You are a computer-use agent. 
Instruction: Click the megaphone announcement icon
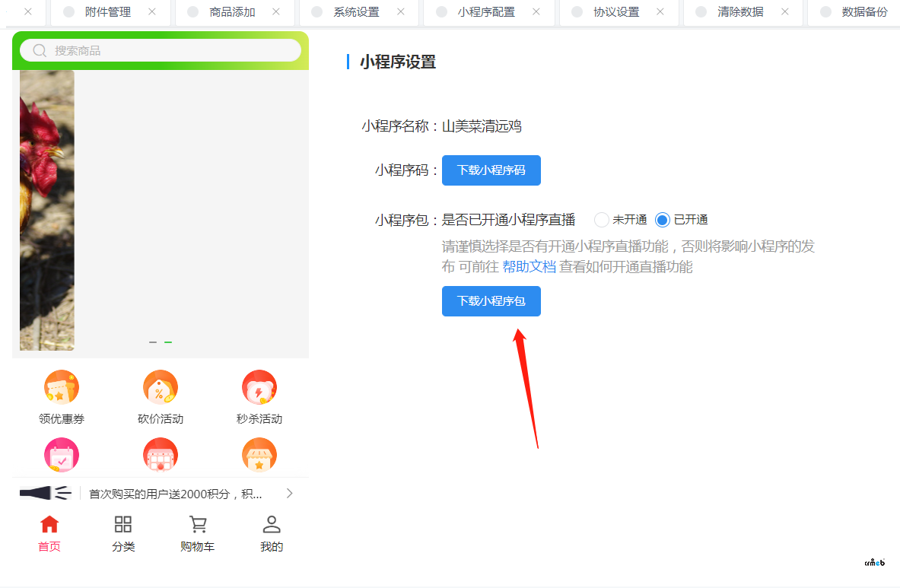44,492
